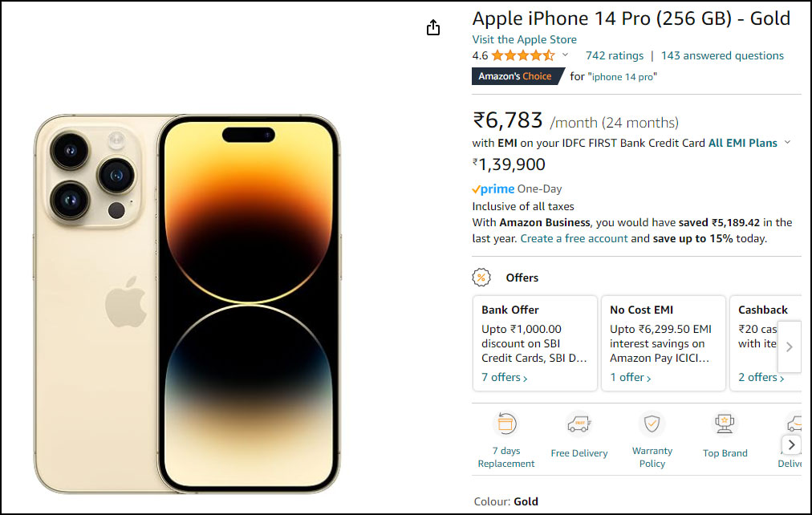The image size is (812, 515).
Task: Click the Top Brand trophy icon
Action: pos(725,424)
